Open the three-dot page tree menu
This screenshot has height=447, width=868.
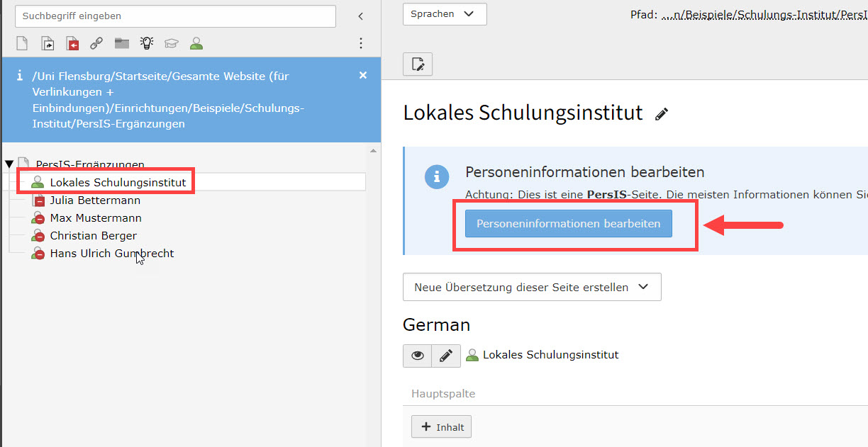tap(361, 44)
